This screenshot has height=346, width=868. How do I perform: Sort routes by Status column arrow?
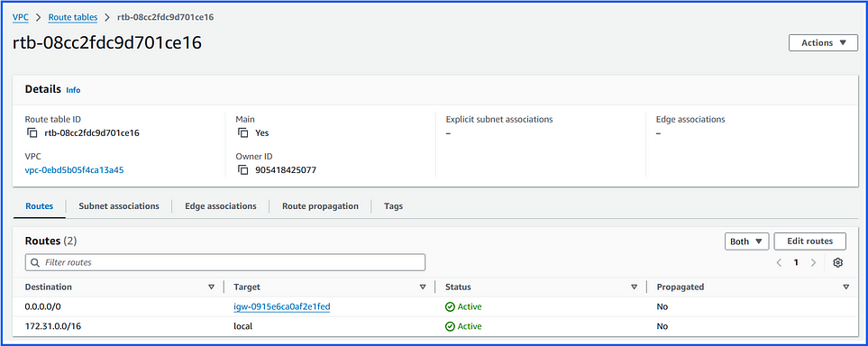[x=634, y=287]
